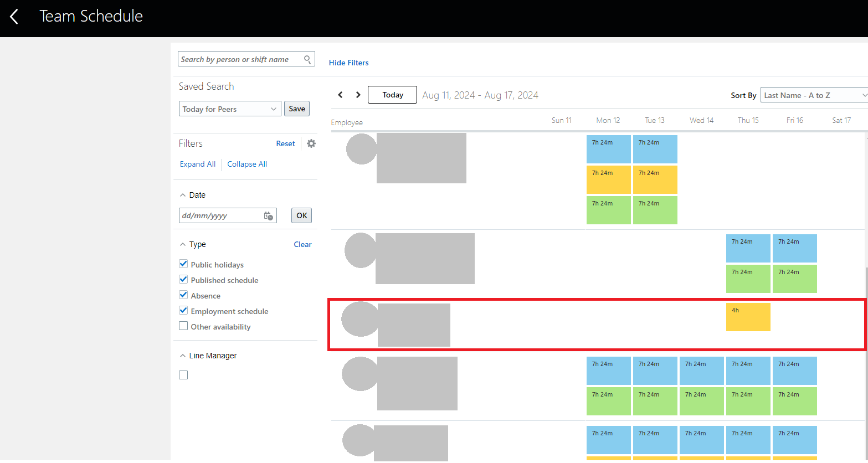Viewport: 868px width, 463px height.
Task: Click the Sort By label
Action: [743, 95]
